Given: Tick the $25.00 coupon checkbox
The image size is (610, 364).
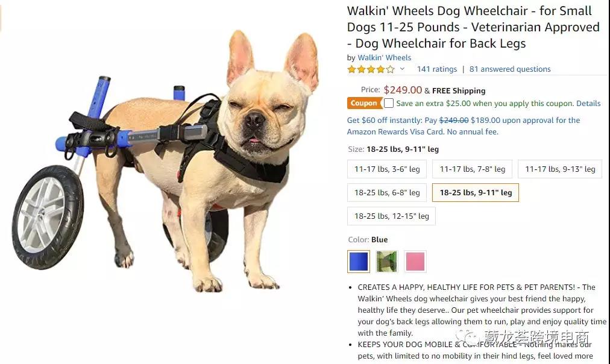Looking at the screenshot, I should coord(389,103).
